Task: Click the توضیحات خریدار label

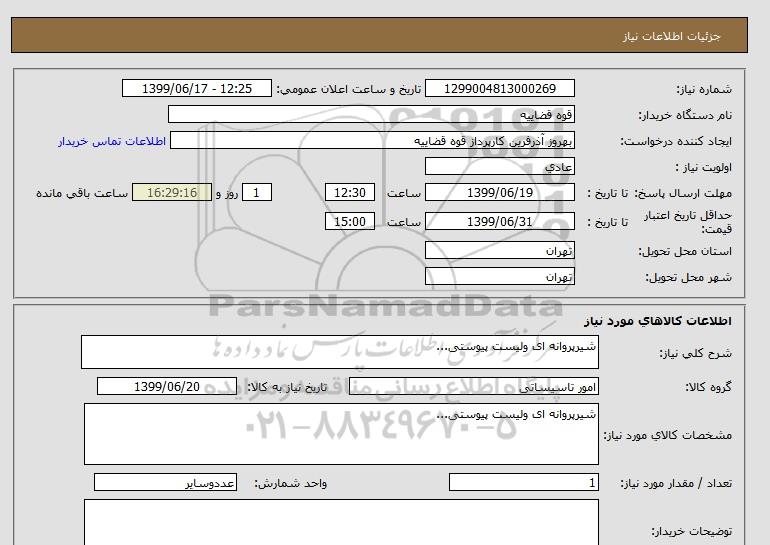Action: [x=691, y=531]
